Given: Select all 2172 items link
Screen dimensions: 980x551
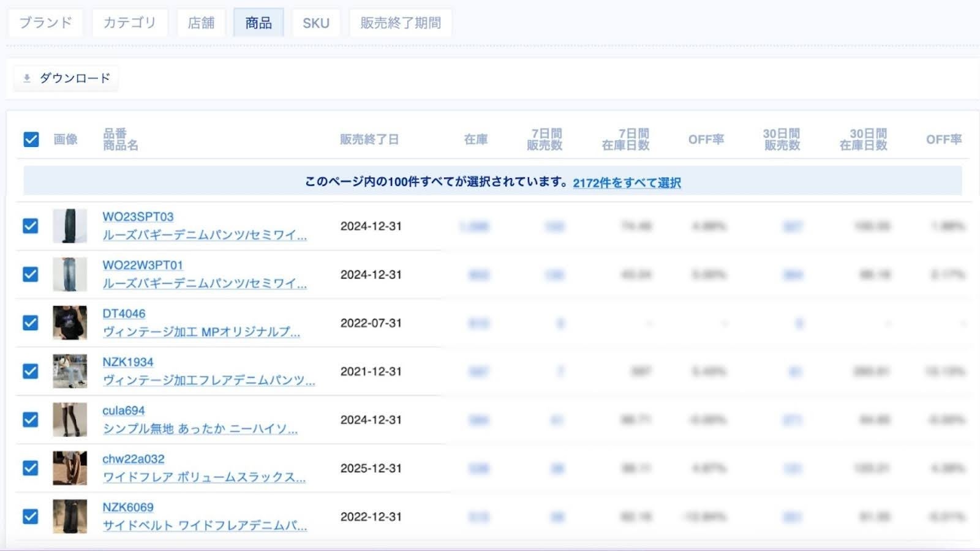Looking at the screenshot, I should [x=627, y=182].
